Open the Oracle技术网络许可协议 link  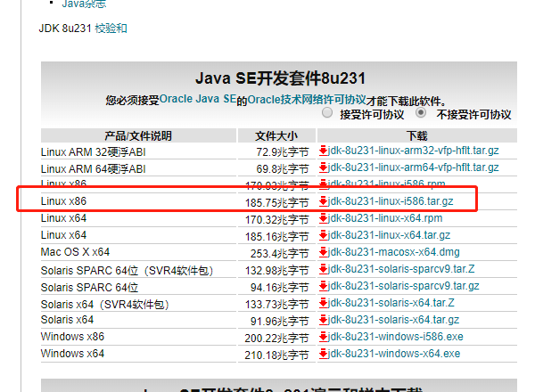point(307,99)
